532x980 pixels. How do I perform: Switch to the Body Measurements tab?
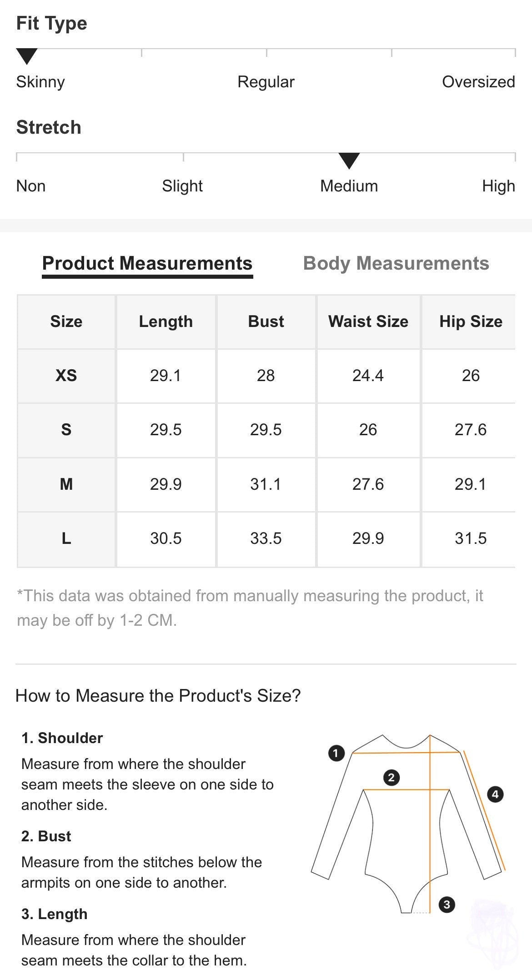click(x=396, y=263)
